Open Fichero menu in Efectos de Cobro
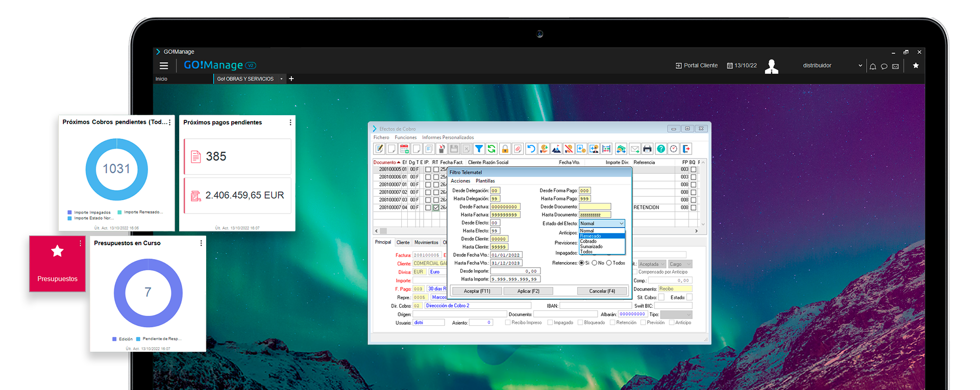 coord(381,138)
